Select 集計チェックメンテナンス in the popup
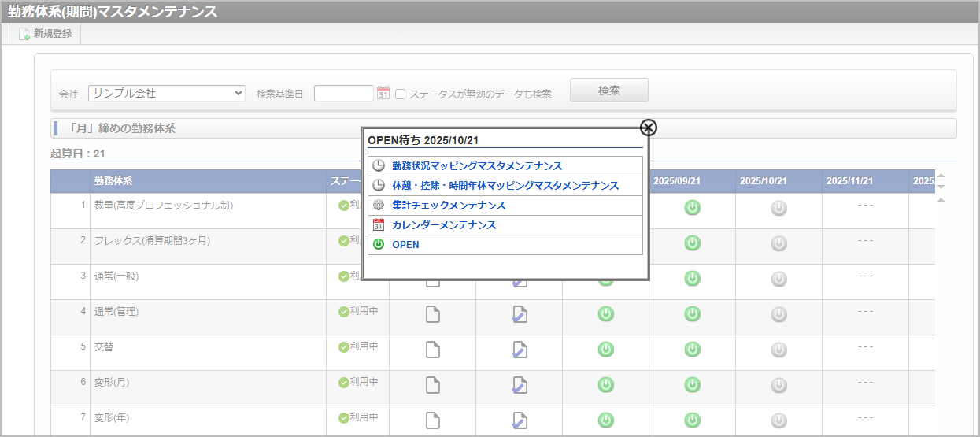The image size is (980, 437). point(449,205)
